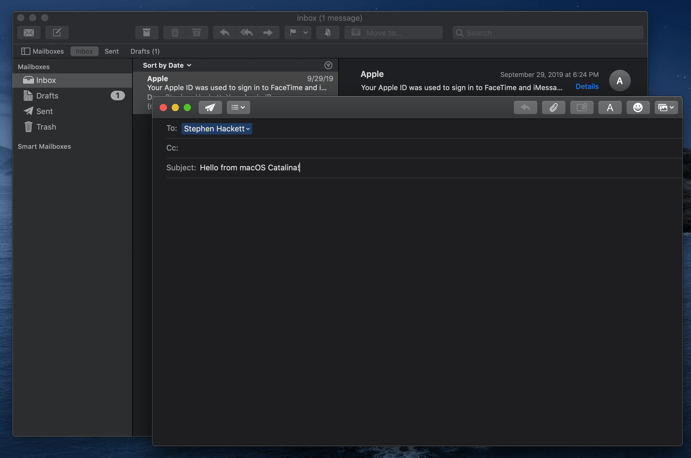Archive the selected message in main toolbar

(x=146, y=33)
